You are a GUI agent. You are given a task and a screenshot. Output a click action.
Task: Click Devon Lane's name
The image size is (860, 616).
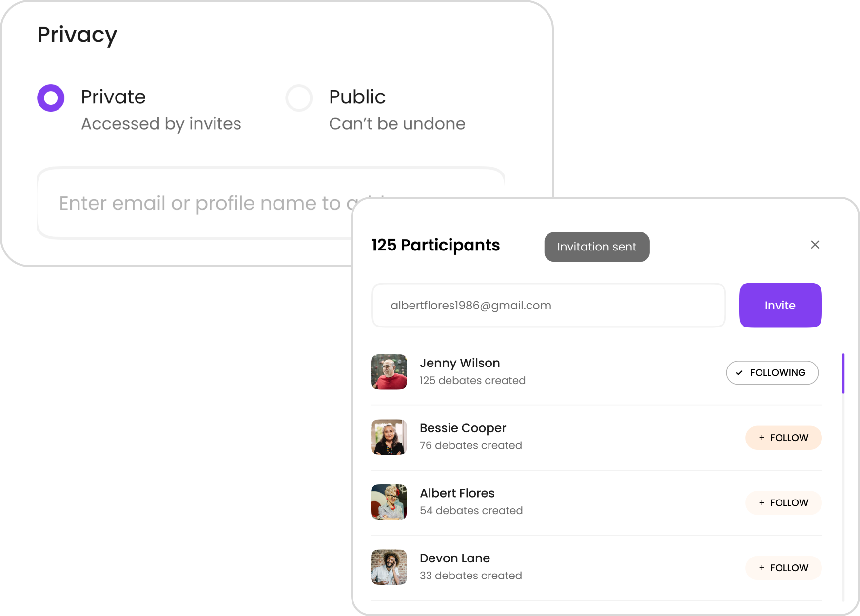[x=454, y=558]
